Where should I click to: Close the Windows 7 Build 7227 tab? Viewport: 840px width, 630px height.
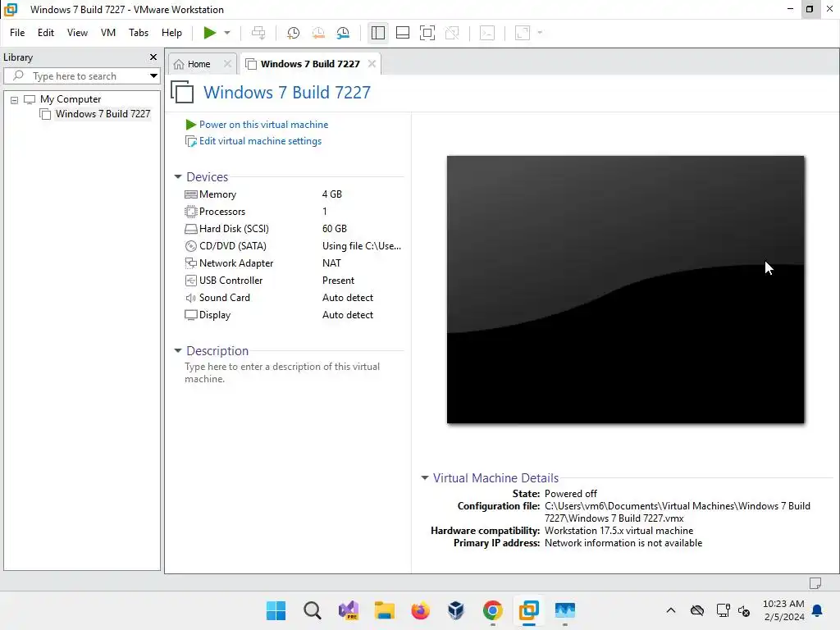point(372,64)
